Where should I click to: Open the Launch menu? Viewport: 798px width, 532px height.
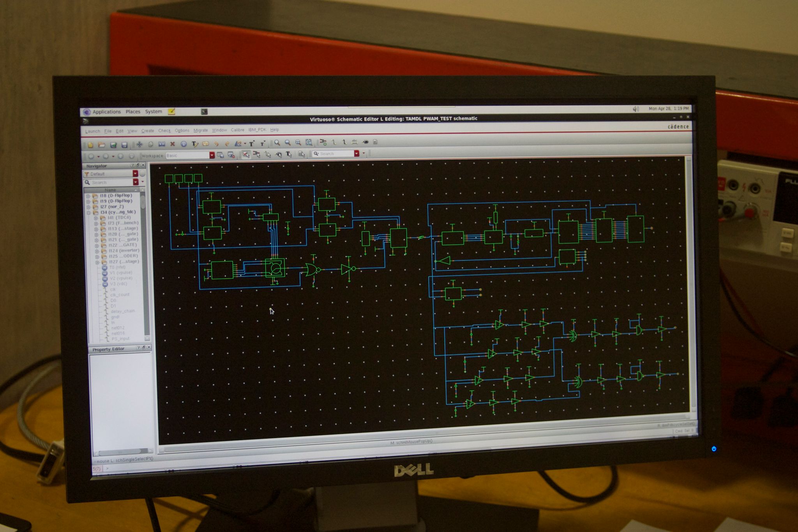coord(93,131)
